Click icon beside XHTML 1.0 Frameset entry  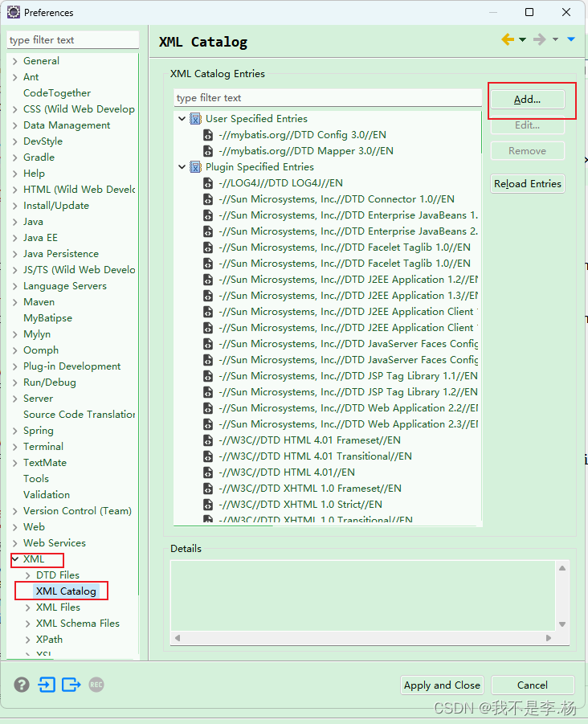[208, 489]
